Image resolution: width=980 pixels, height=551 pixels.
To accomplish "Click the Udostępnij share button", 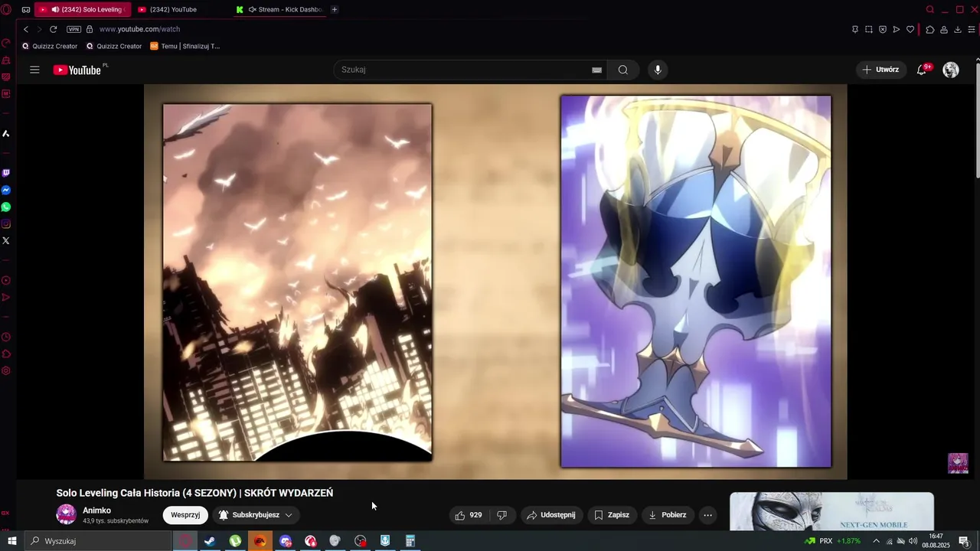I will click(x=552, y=515).
